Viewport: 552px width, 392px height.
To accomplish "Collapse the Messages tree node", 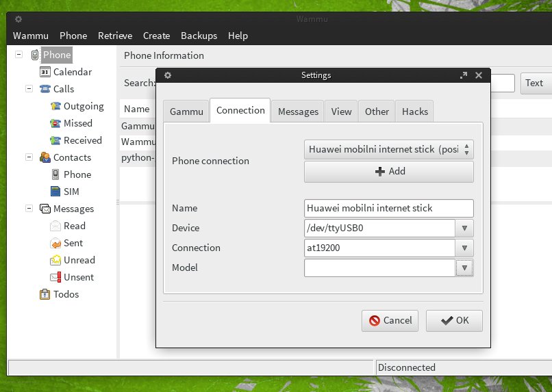I will [x=29, y=209].
